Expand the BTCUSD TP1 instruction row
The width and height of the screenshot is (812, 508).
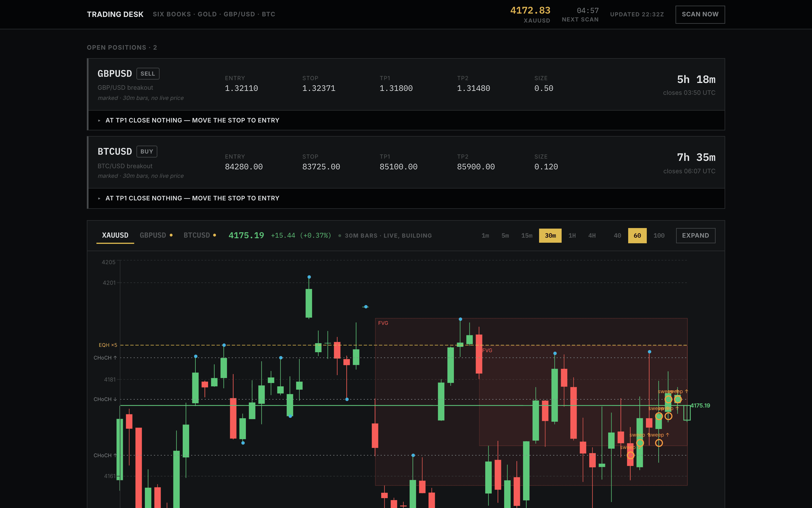click(x=406, y=198)
